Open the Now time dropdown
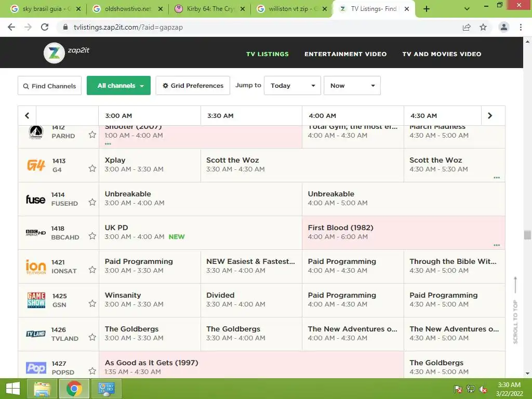Viewport: 532px width, 399px height. pyautogui.click(x=352, y=86)
